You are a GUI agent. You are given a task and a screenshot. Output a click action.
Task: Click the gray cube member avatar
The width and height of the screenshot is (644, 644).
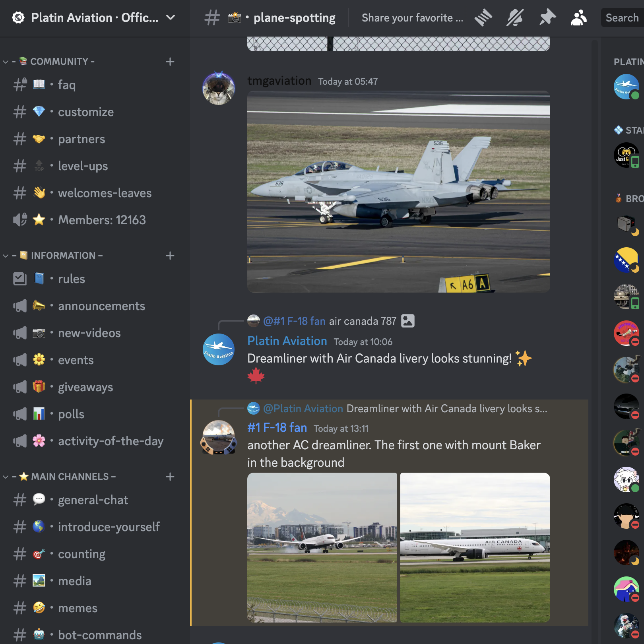point(627,223)
